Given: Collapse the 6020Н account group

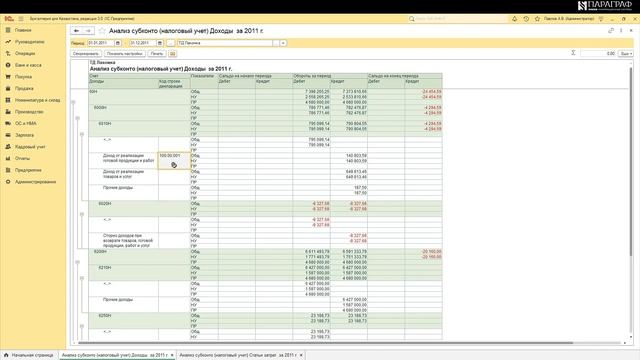Looking at the screenshot, I should tap(82, 214).
